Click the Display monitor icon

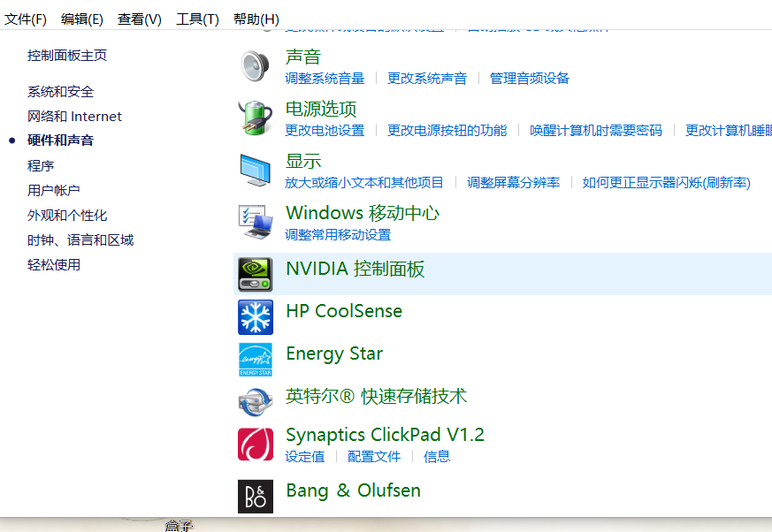tap(255, 171)
